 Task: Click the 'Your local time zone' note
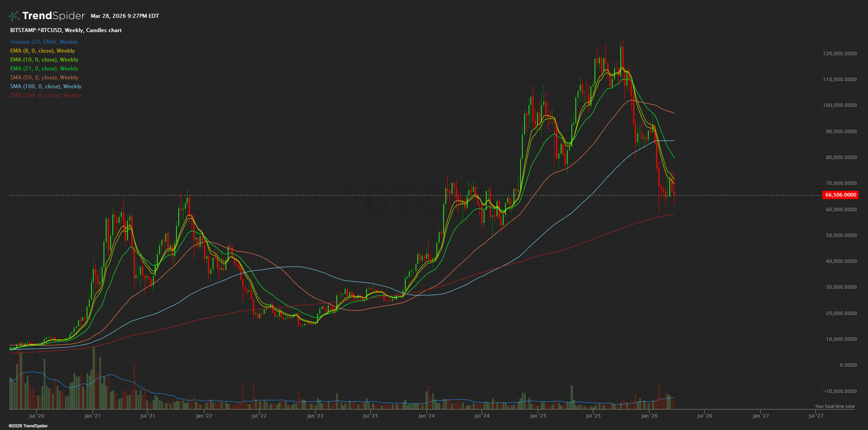tap(835, 406)
